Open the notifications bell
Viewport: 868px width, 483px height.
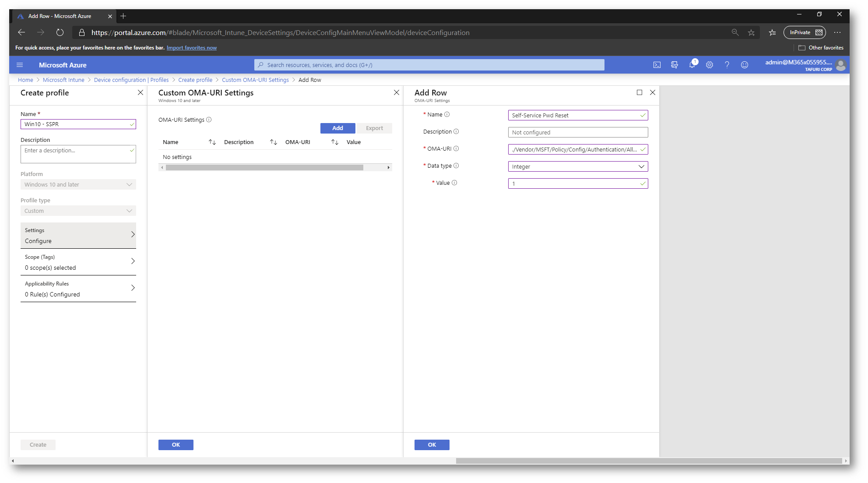692,65
